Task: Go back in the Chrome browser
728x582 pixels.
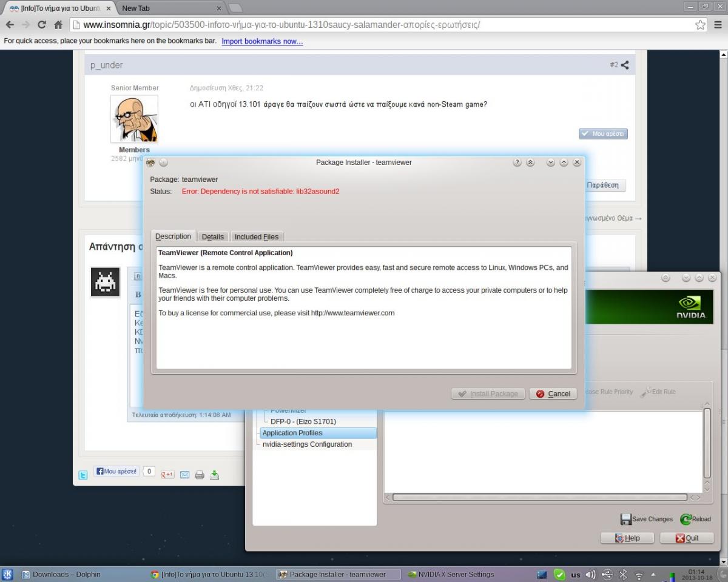Action: 10,25
